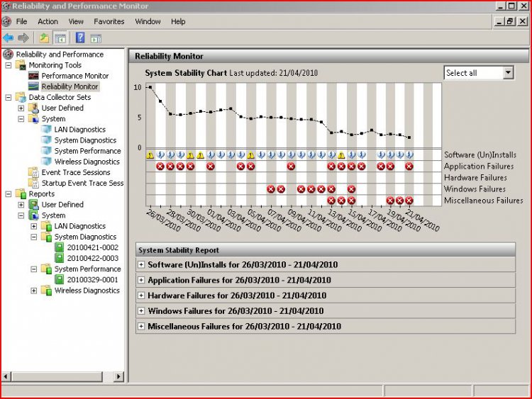Click the last Application Failures error icon

[409, 167]
